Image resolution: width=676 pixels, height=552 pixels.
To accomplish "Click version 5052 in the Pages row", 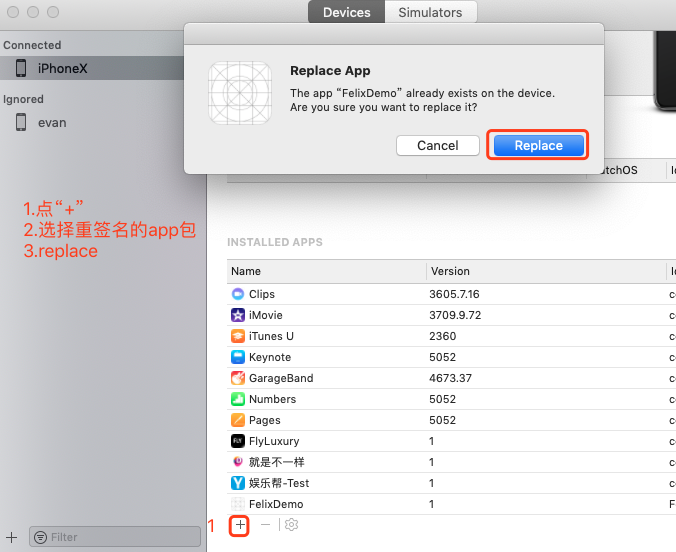I will 442,420.
